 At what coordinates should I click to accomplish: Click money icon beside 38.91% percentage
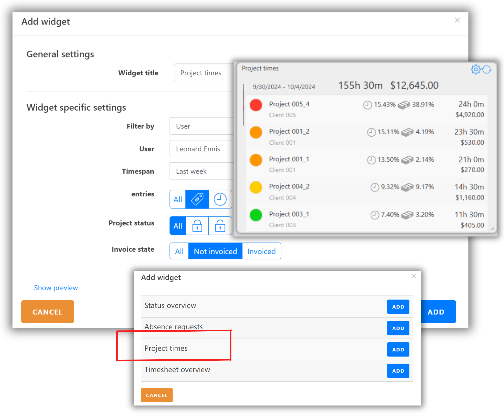pyautogui.click(x=404, y=105)
